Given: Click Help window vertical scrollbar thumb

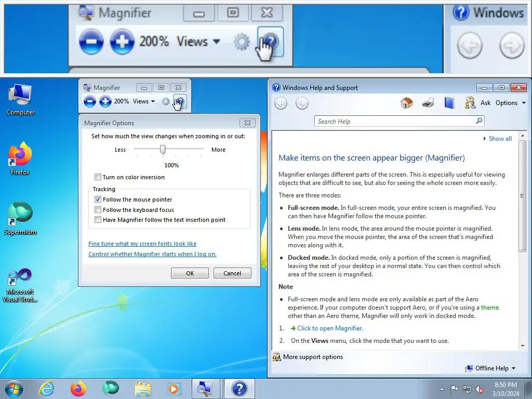Looking at the screenshot, I should pos(522,196).
